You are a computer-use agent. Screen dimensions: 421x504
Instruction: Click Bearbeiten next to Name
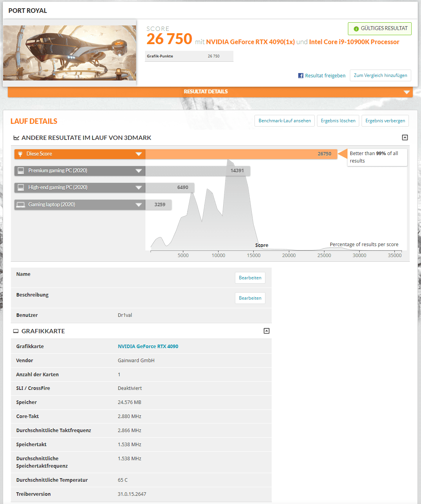(250, 278)
